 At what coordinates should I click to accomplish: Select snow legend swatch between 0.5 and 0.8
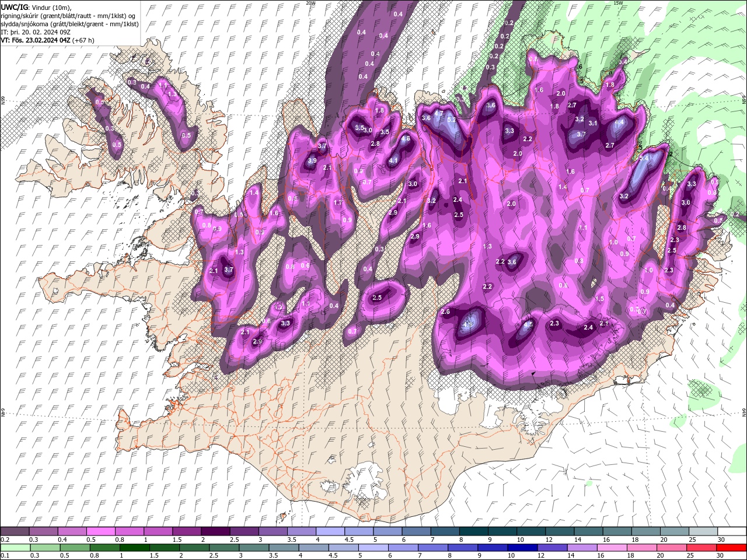click(101, 531)
